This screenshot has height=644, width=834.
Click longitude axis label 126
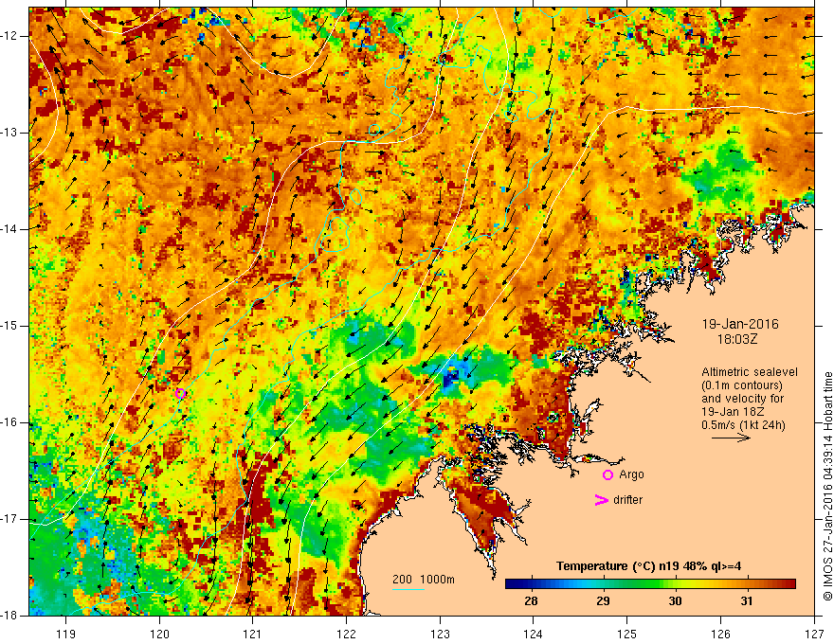tap(720, 634)
